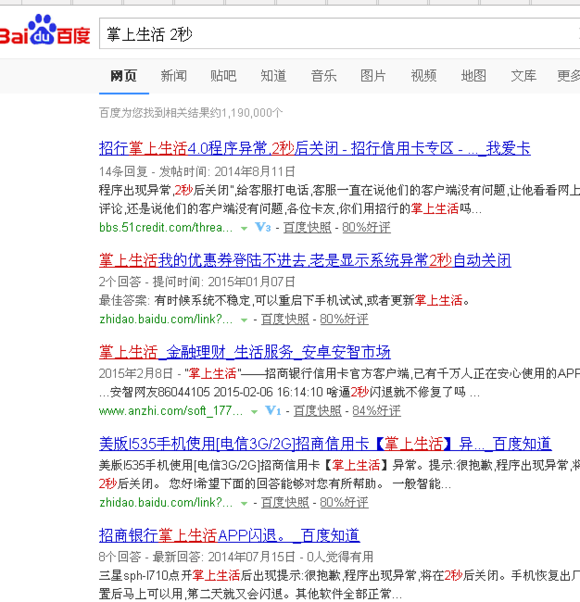Expand arrow beside first zhidao.baidu.com link
580x602 pixels.
[244, 320]
